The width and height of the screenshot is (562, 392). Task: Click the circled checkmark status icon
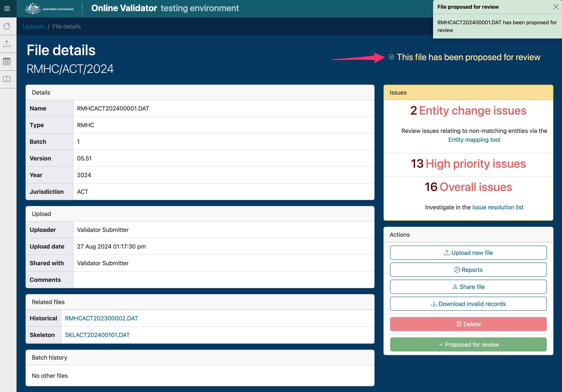pyautogui.click(x=391, y=57)
